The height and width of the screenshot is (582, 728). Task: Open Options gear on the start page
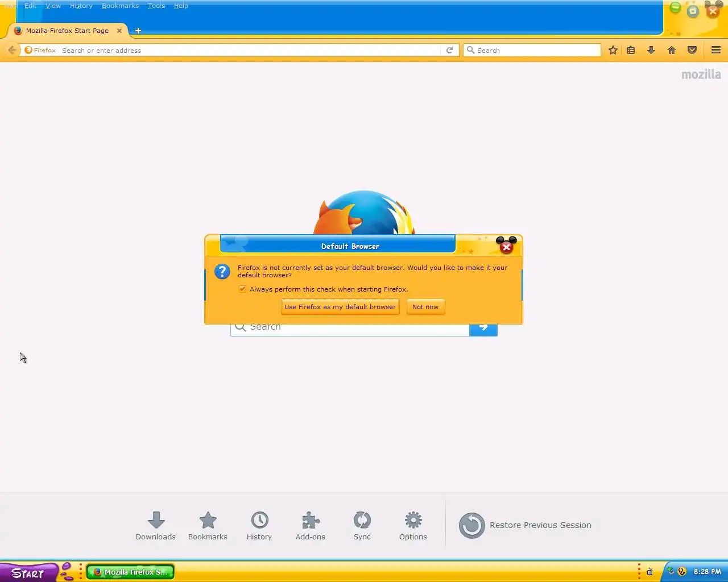click(413, 526)
